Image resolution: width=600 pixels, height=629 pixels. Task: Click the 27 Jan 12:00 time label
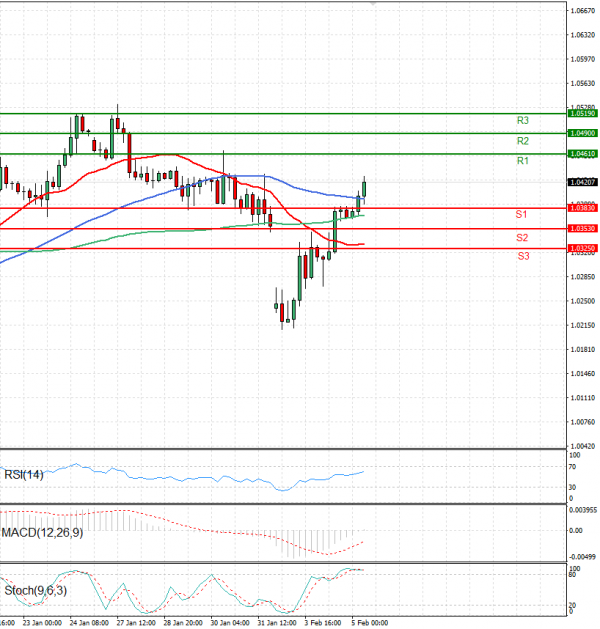(136, 623)
